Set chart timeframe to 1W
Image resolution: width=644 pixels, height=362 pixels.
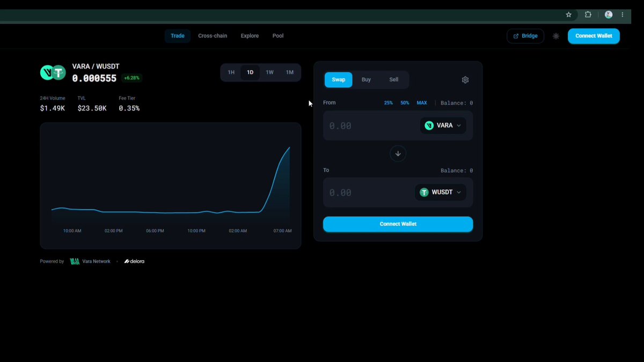(270, 72)
